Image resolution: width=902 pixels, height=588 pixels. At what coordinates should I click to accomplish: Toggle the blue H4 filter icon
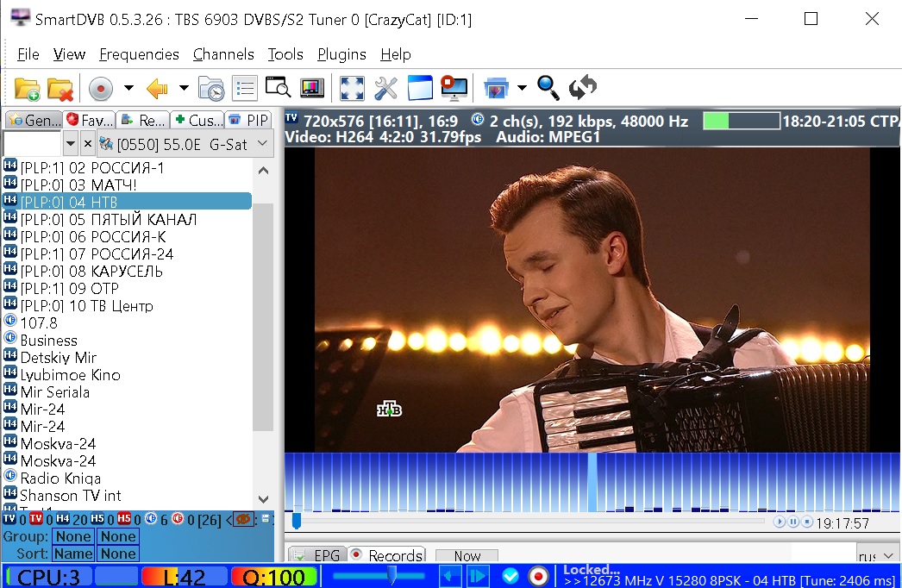pos(63,518)
